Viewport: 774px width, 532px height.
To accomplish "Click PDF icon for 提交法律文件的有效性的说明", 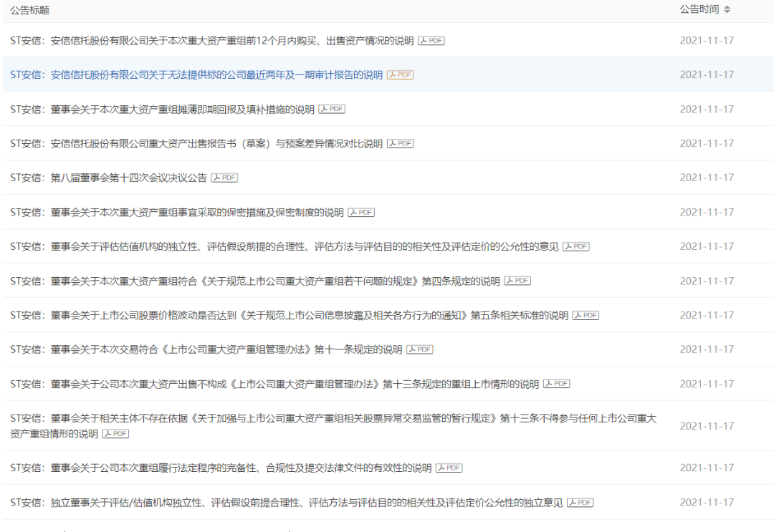I will tap(449, 468).
